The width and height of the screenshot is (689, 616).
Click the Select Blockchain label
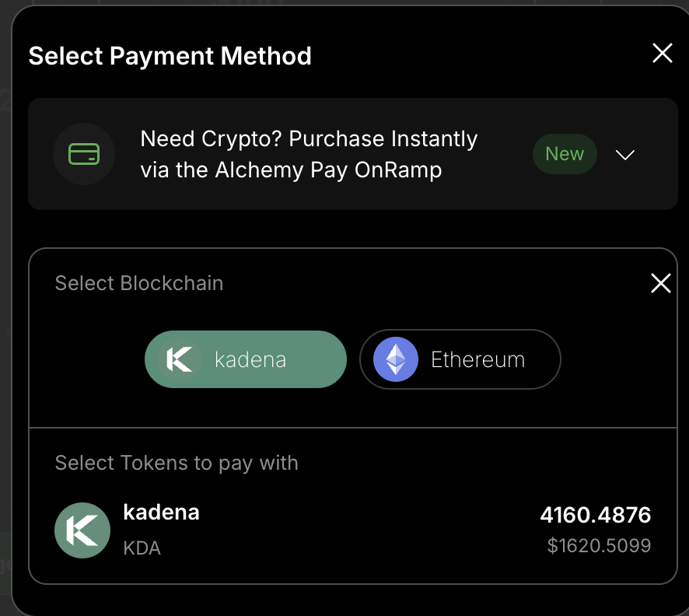139,283
